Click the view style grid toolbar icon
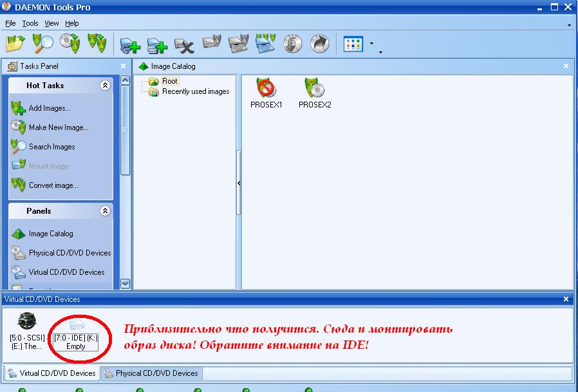The image size is (578, 392). click(353, 44)
